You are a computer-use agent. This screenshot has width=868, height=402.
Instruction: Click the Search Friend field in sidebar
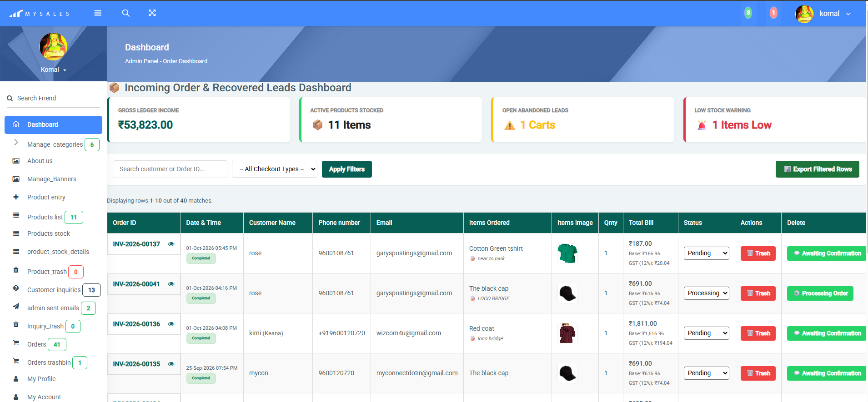53,98
